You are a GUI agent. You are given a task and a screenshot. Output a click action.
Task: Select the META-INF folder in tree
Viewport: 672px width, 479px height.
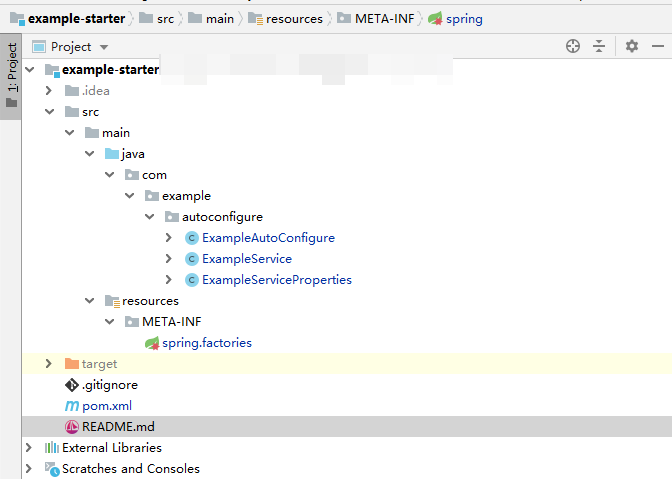click(172, 322)
